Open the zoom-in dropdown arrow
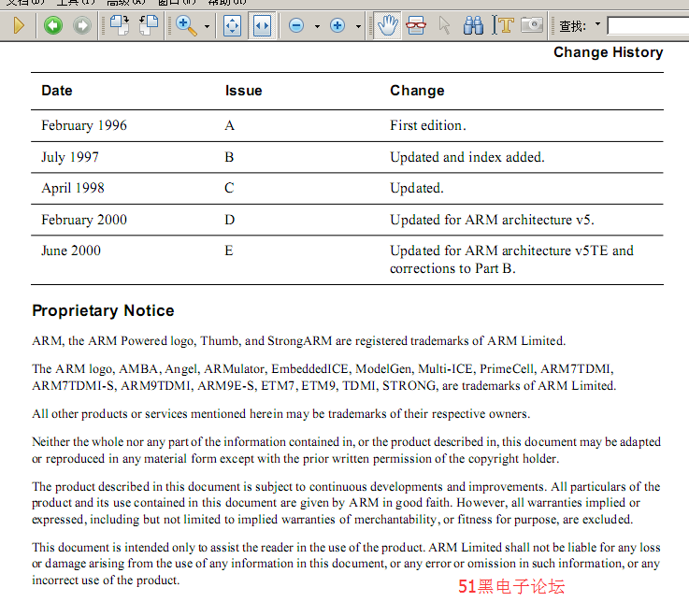The height and width of the screenshot is (616, 689). click(x=359, y=26)
